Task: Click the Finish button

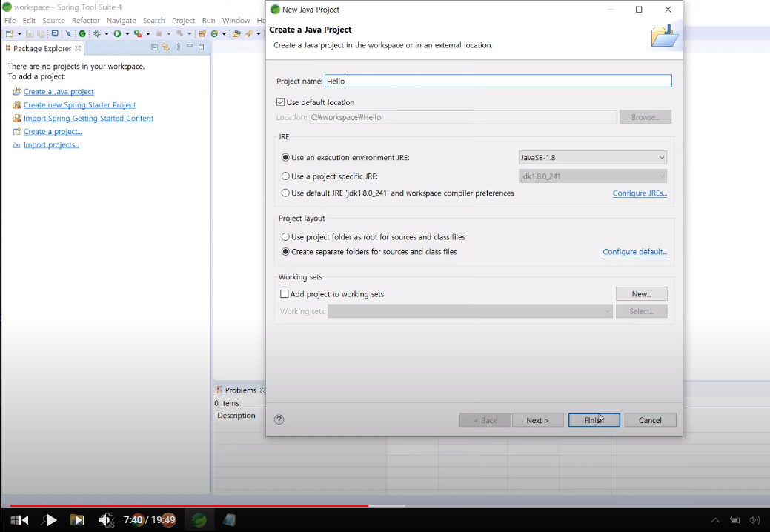Action: (x=594, y=420)
